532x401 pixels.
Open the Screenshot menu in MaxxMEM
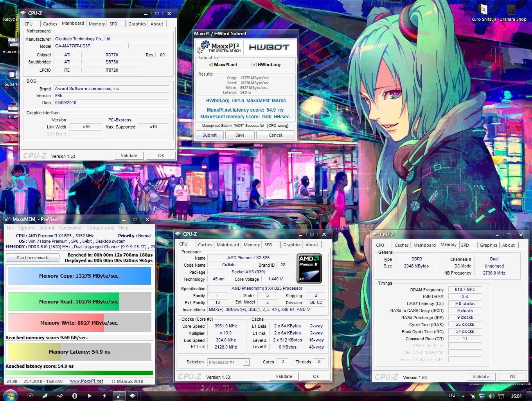point(70,228)
